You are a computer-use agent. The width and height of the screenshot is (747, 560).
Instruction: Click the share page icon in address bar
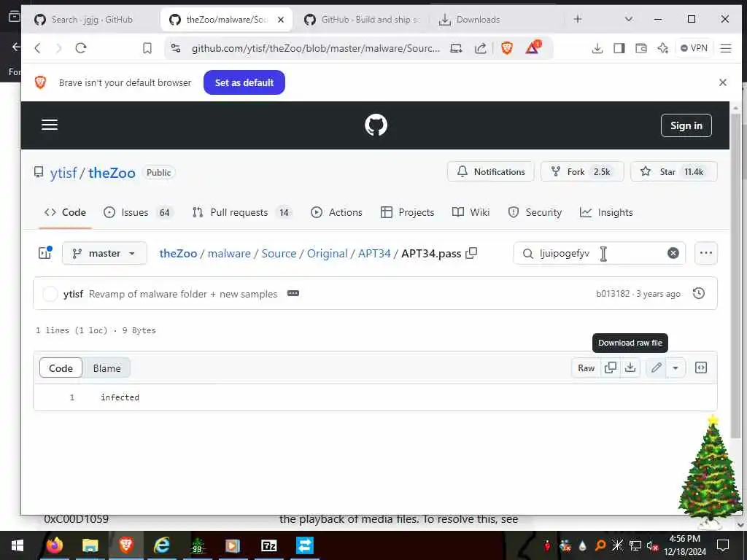[x=481, y=48]
